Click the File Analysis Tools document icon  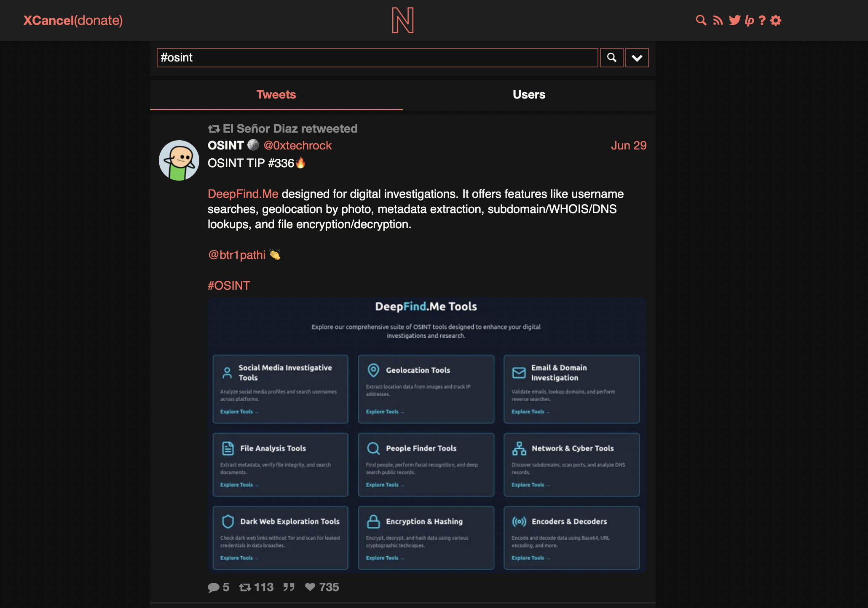(x=228, y=448)
